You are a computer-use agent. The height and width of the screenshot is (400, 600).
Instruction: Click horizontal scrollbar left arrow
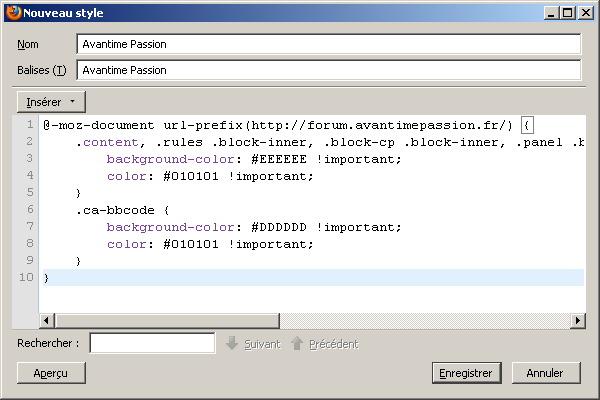pyautogui.click(x=47, y=320)
